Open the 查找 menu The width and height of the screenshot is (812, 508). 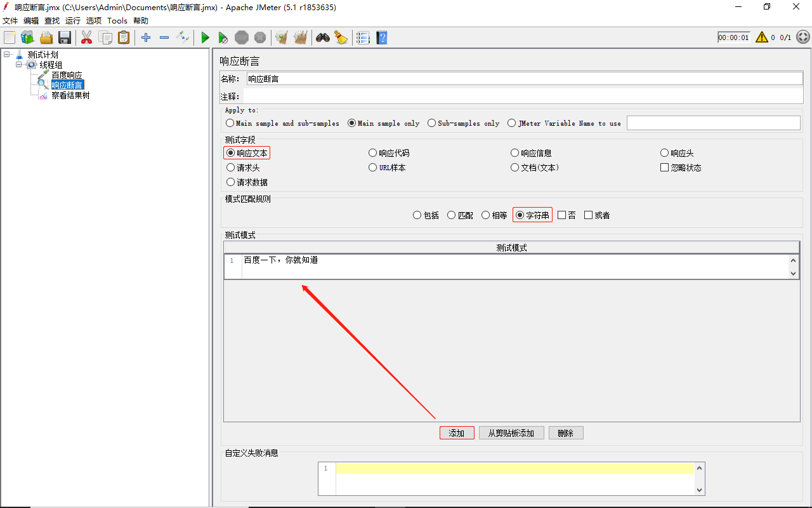(52, 21)
